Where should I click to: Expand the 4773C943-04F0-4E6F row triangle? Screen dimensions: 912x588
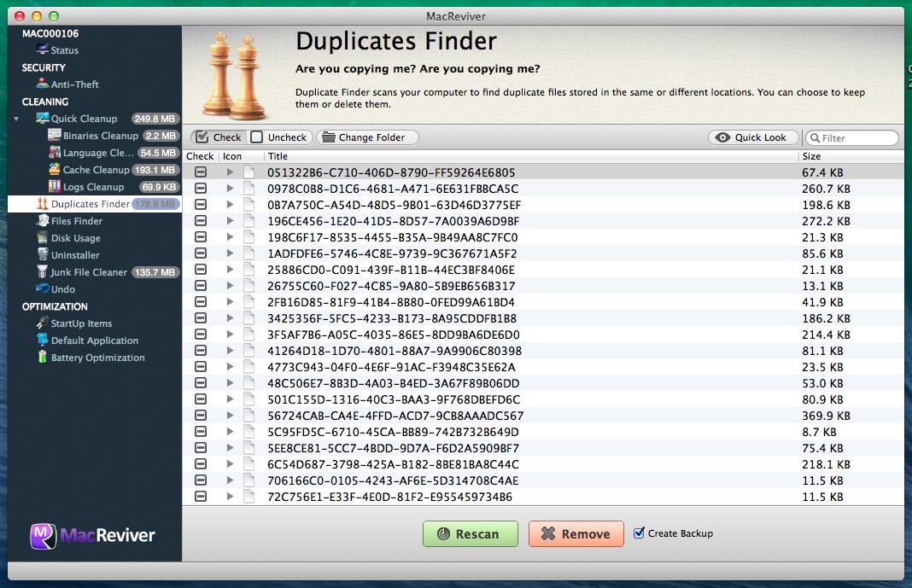(230, 367)
